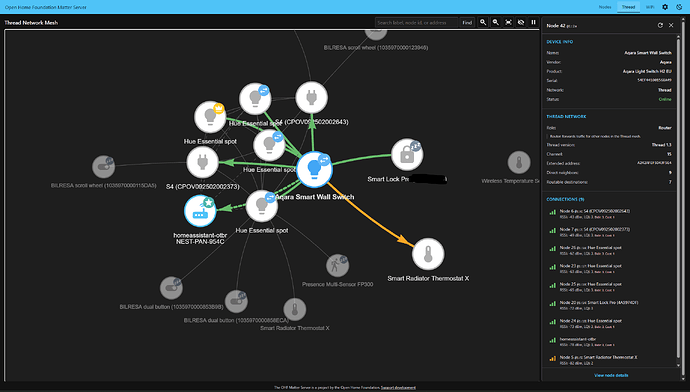Click BILRESA dual button (1035970000853898) node
This screenshot has height=392, width=690.
pos(171,288)
